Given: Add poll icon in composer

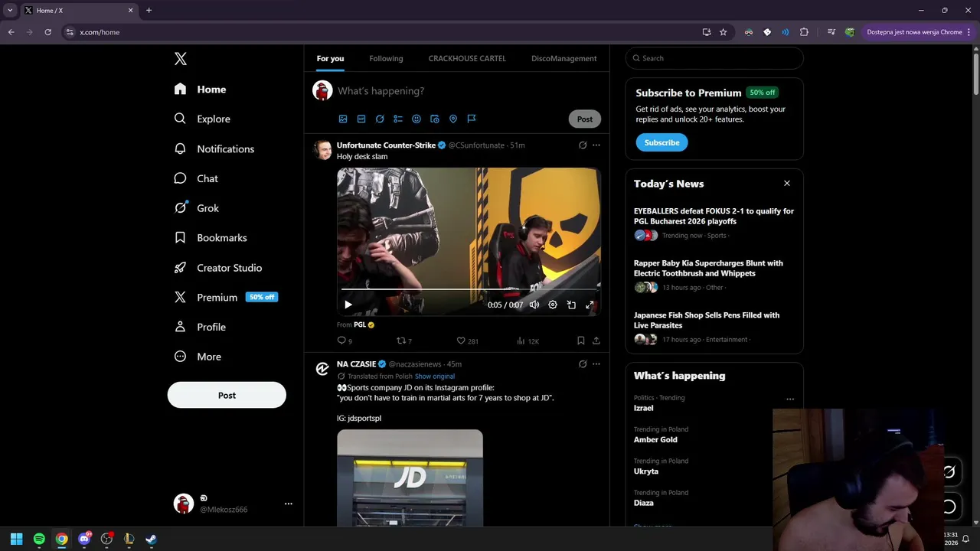Looking at the screenshot, I should click(x=398, y=119).
